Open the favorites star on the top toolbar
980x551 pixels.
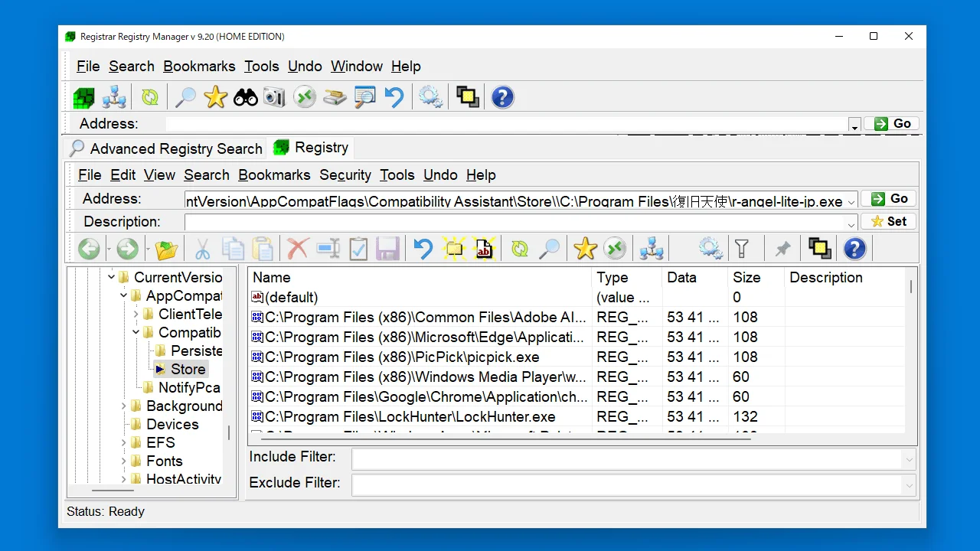215,96
